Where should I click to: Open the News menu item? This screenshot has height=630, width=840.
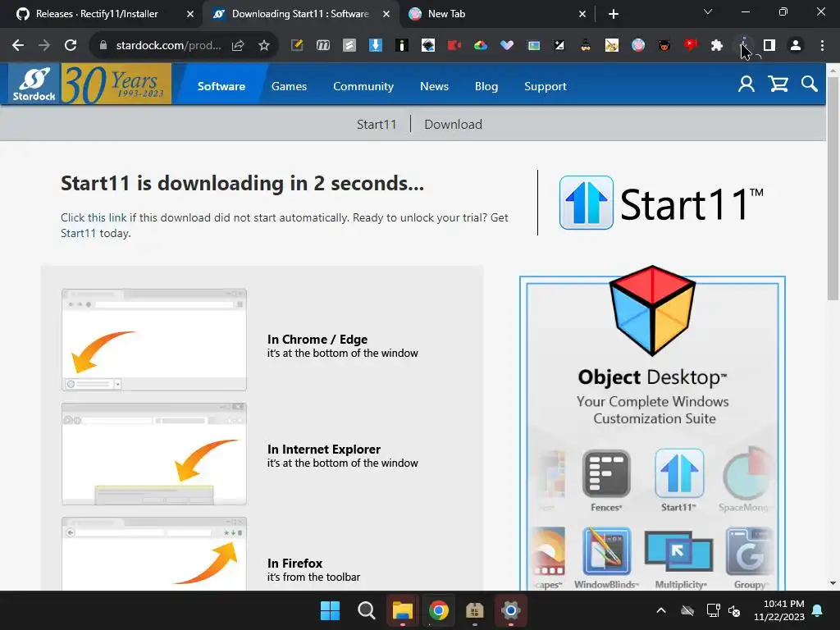435,86
